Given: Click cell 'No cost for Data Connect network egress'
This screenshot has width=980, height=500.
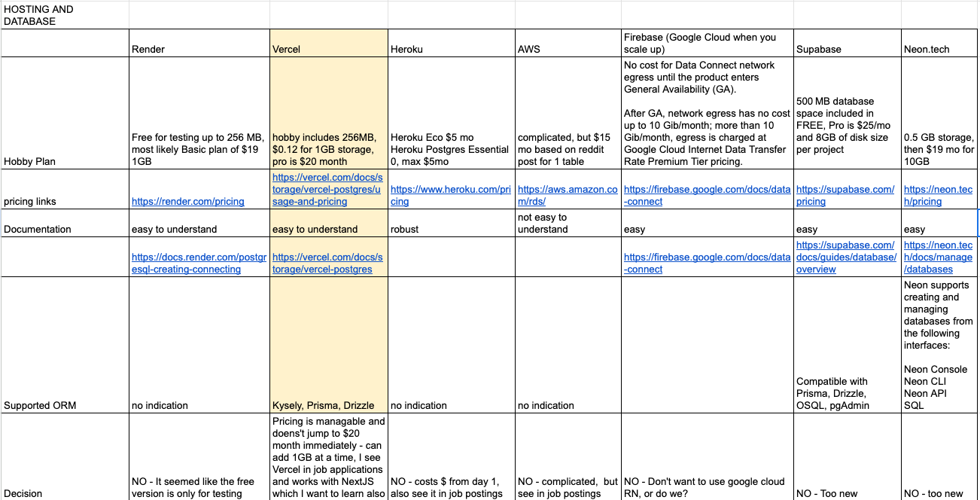Looking at the screenshot, I should [x=708, y=113].
